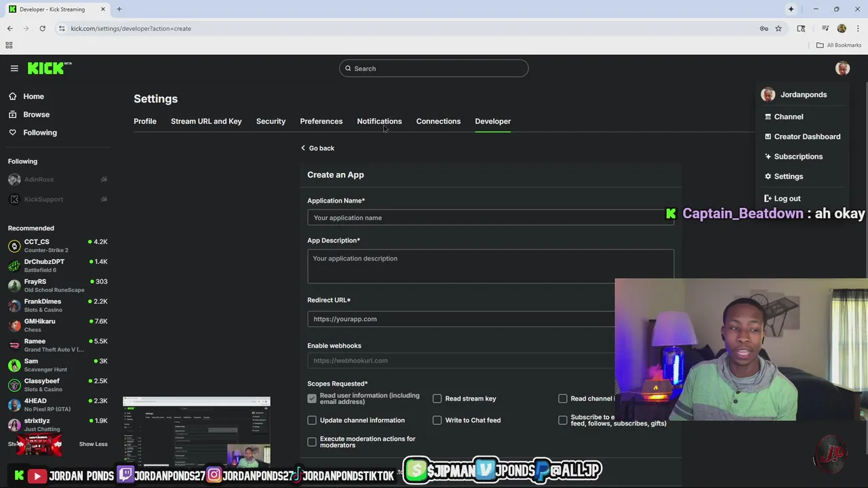Switch to the Profile tab
The height and width of the screenshot is (488, 868).
145,121
